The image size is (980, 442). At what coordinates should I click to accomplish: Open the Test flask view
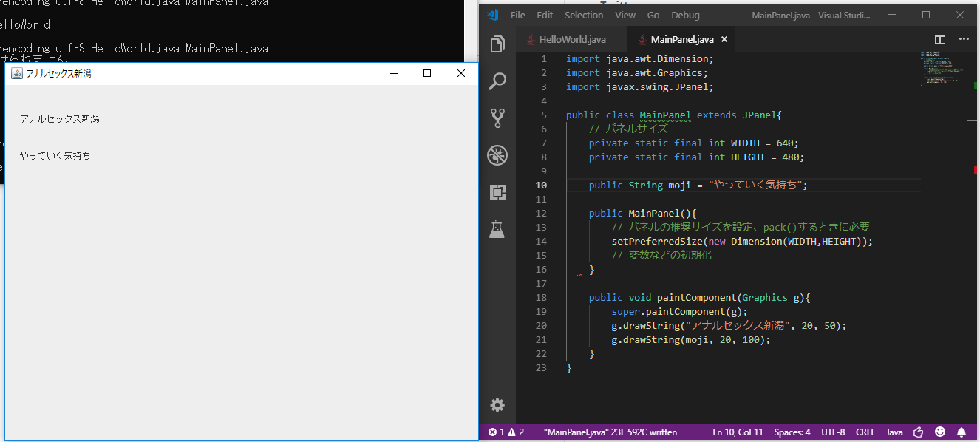pos(497,230)
